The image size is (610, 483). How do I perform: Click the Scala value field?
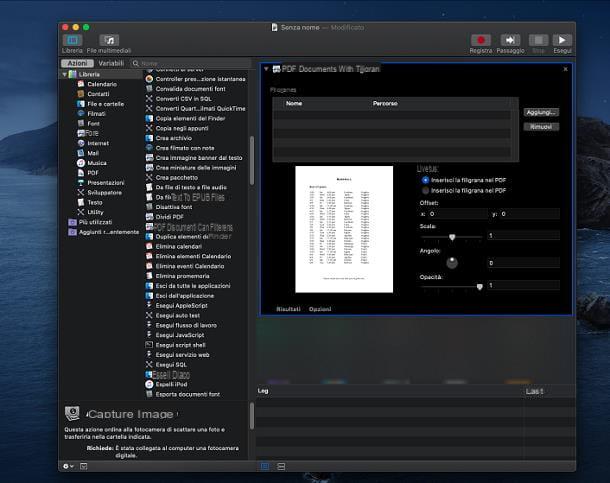point(524,235)
